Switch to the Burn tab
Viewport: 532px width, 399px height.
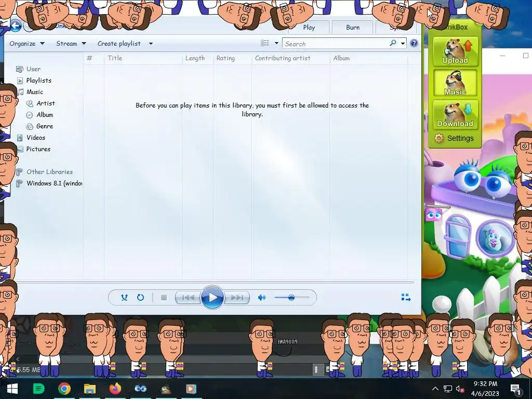click(353, 28)
